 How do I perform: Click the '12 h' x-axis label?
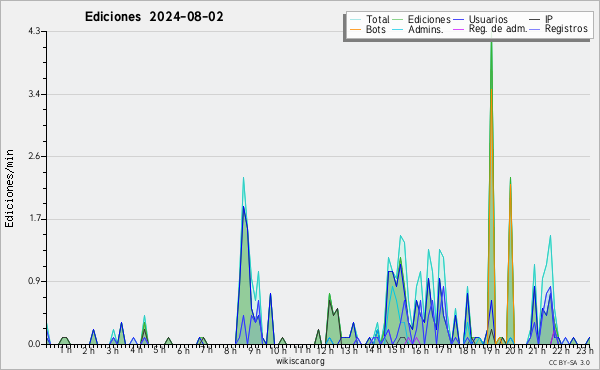325,351
